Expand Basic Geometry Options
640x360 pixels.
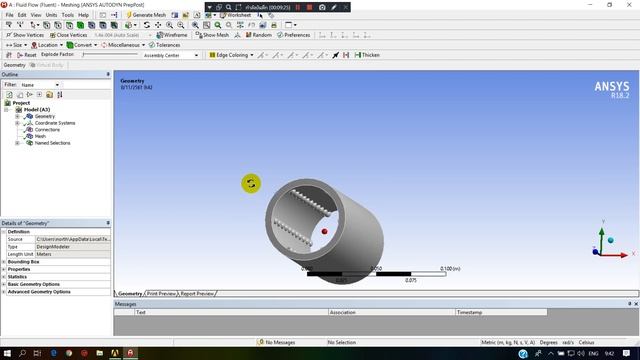(x=4, y=284)
